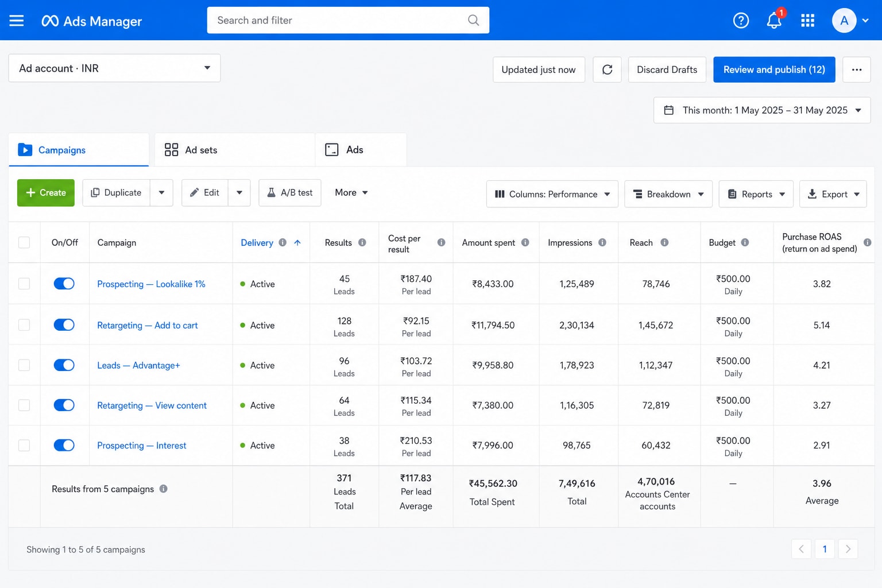882x588 pixels.
Task: Open the Breakdown dropdown
Action: point(668,194)
